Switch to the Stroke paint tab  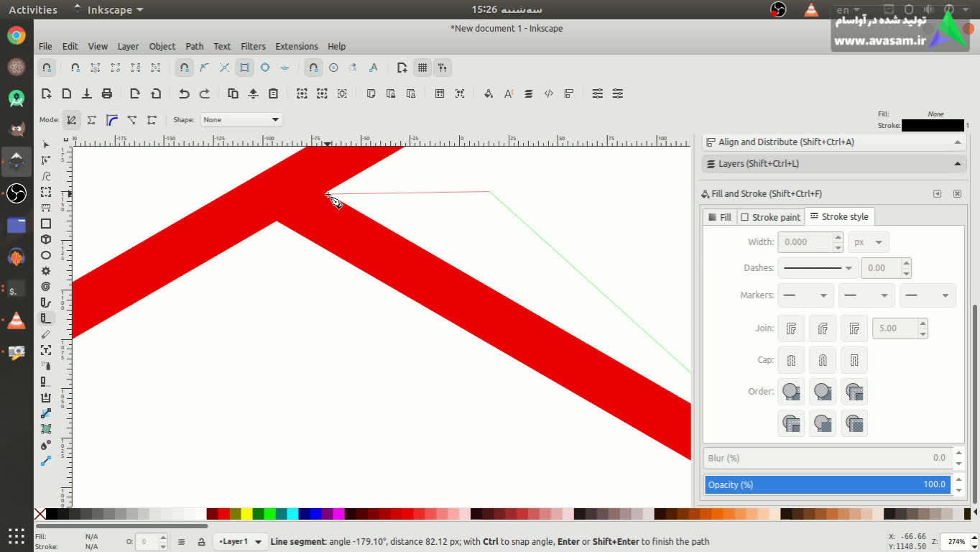pos(770,217)
